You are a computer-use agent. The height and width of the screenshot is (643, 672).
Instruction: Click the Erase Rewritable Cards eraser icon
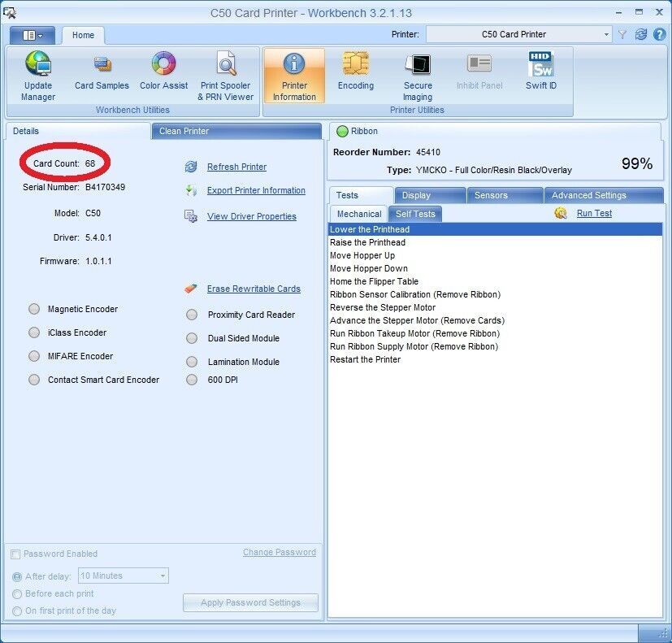pos(191,289)
